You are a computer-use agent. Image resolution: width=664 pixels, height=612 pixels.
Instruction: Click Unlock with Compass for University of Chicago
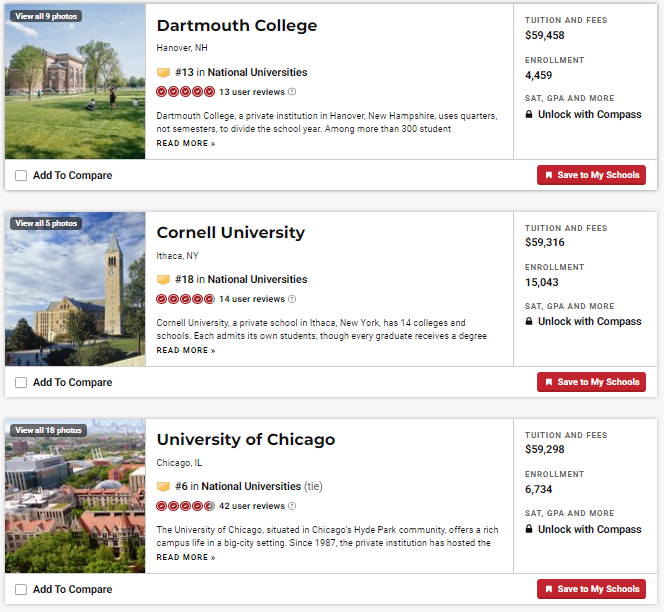click(589, 529)
